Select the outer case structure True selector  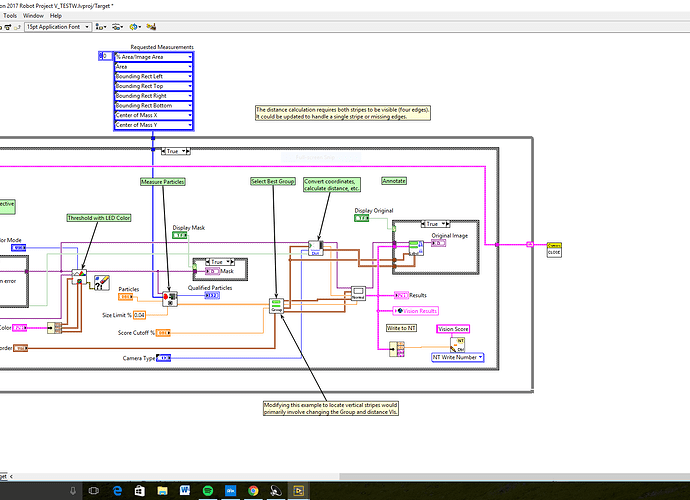(x=176, y=151)
